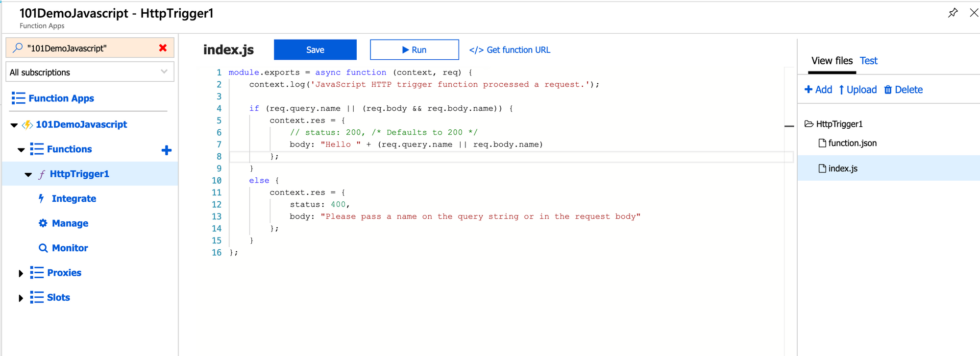Click the "Please pass a name" string

pyautogui.click(x=481, y=216)
